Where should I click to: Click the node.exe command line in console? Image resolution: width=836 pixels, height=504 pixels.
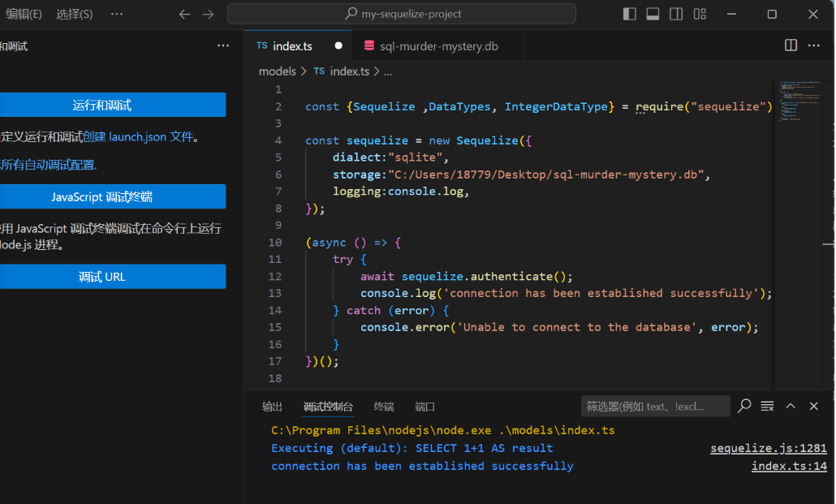[443, 430]
